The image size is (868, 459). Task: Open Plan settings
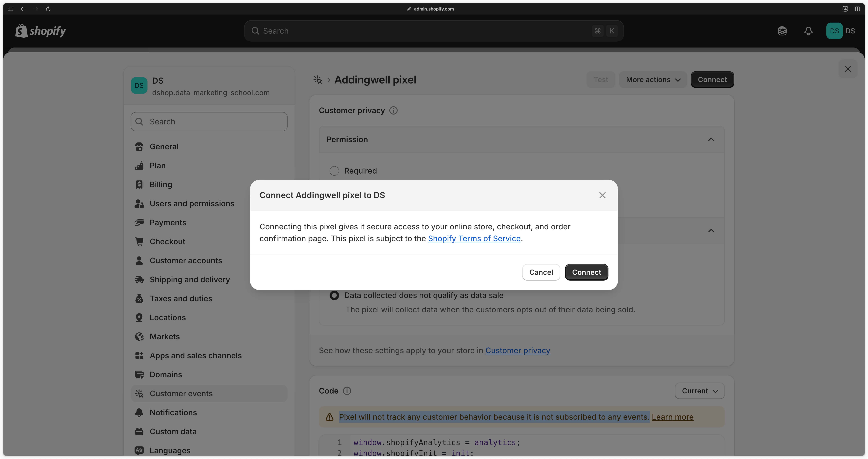pyautogui.click(x=209, y=166)
